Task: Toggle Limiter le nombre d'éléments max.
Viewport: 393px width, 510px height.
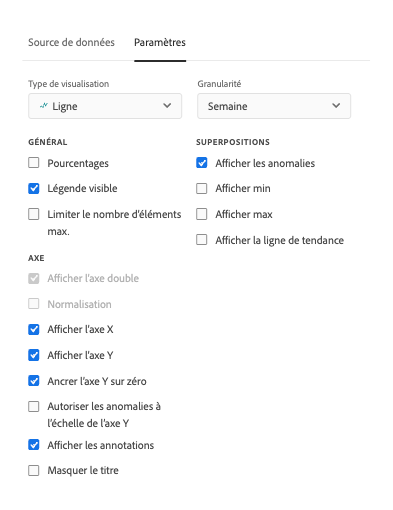Action: pos(34,214)
